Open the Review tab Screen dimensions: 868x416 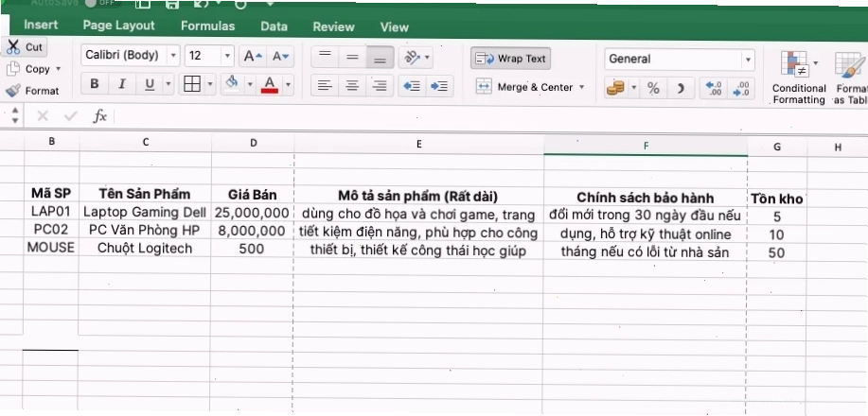pos(333,26)
